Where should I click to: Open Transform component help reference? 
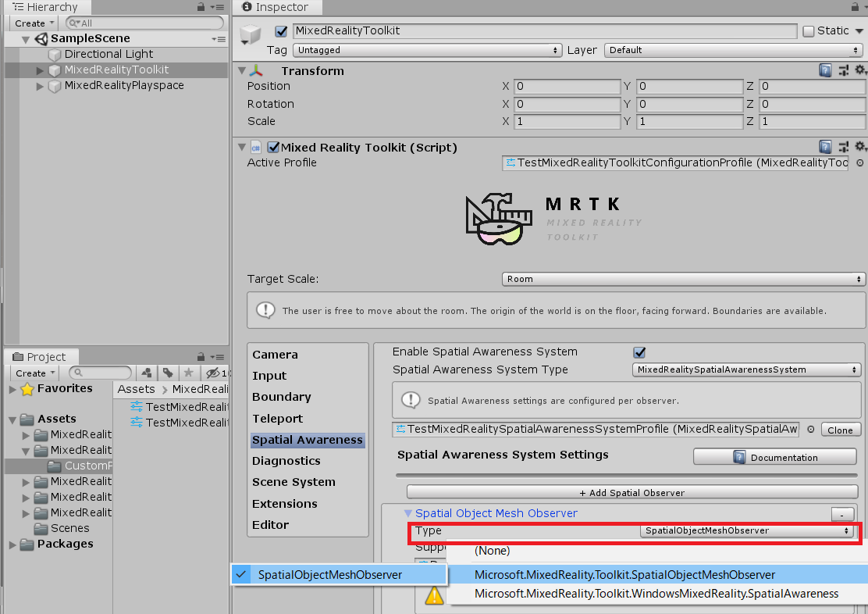(825, 70)
